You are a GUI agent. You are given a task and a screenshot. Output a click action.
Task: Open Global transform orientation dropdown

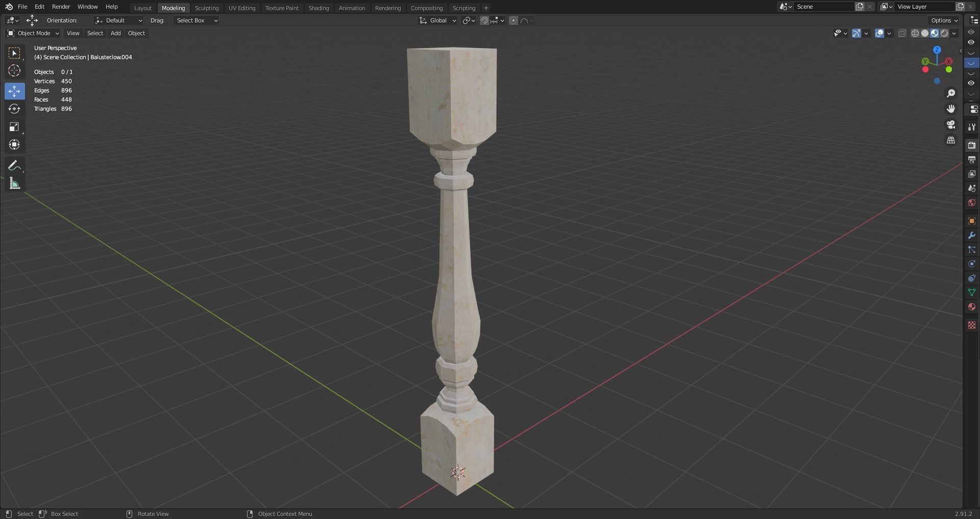point(437,20)
